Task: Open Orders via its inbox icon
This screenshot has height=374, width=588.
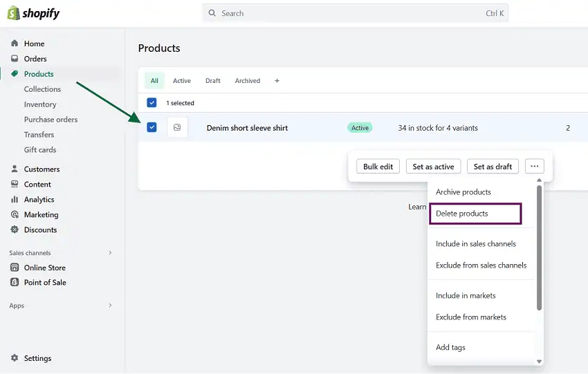Action: 15,59
